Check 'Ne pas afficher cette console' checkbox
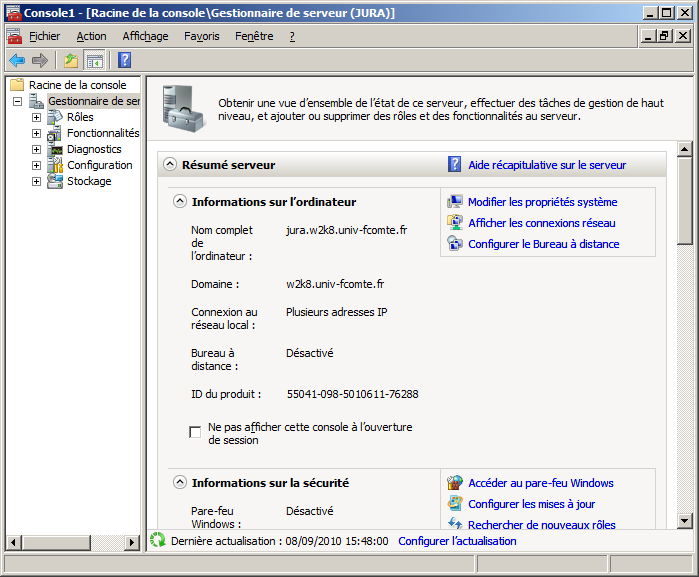Screen dimensions: 699x577 tap(195, 432)
